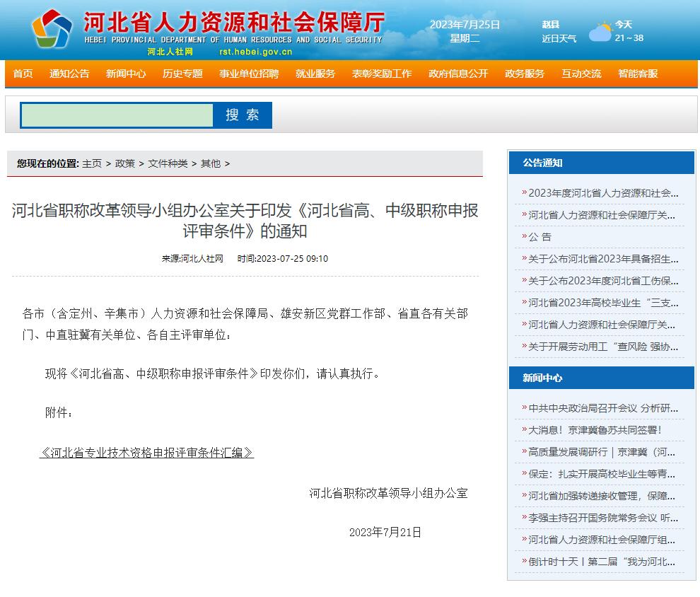
Task: Select 事业单位招聘 in the navigation bar
Action: click(249, 74)
